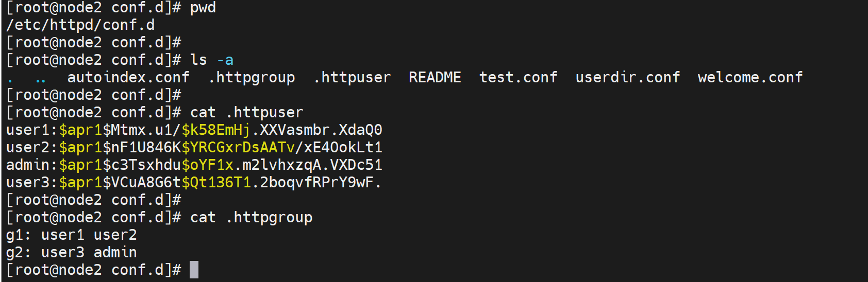Click the ".." parent directory entry
Viewport: 868px width, 282px height.
point(41,79)
